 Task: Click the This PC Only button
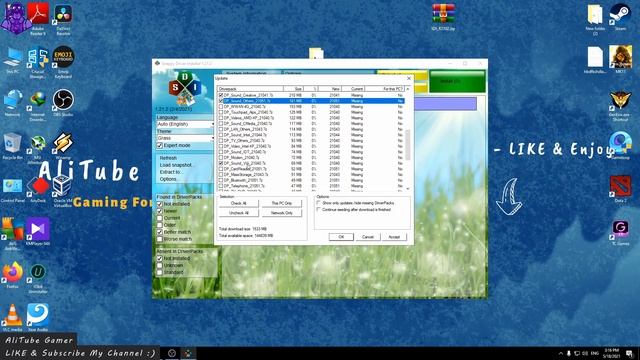point(282,203)
